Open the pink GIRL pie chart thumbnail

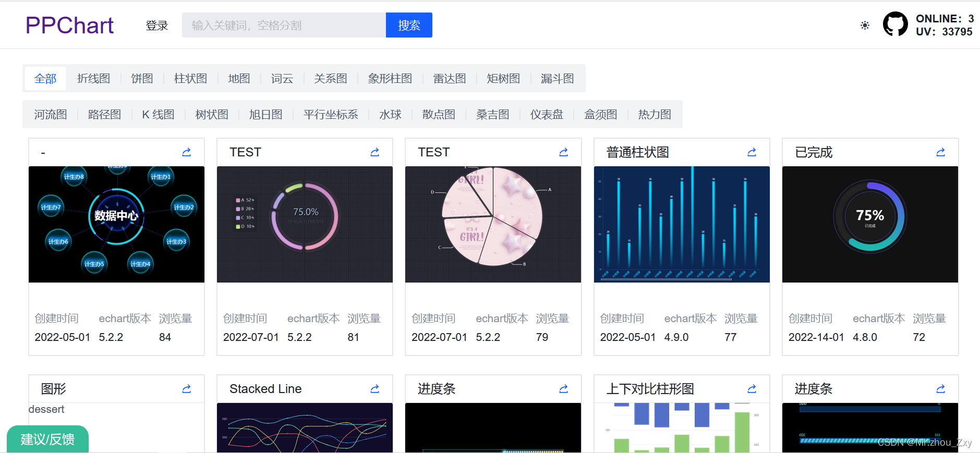[493, 224]
